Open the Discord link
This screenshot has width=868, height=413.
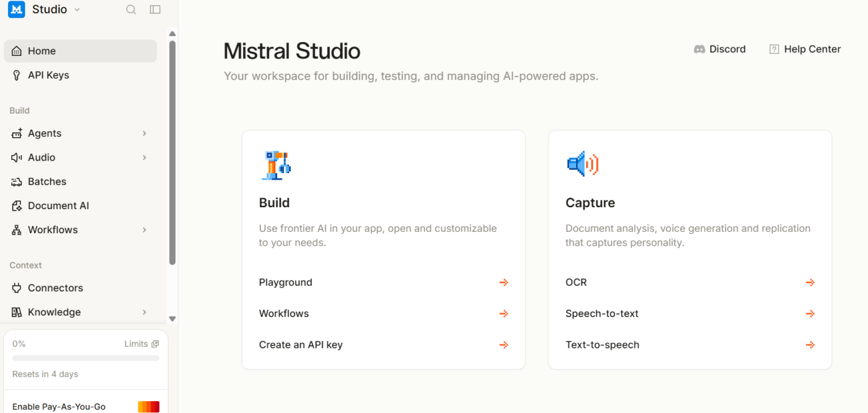point(720,49)
